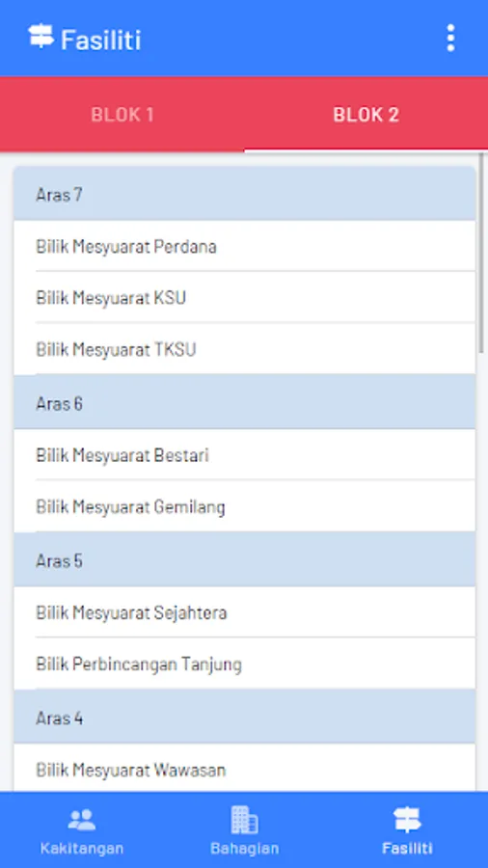This screenshot has width=488, height=868.
Task: Click the signpost icon beside Fasiliti title
Action: (x=41, y=37)
